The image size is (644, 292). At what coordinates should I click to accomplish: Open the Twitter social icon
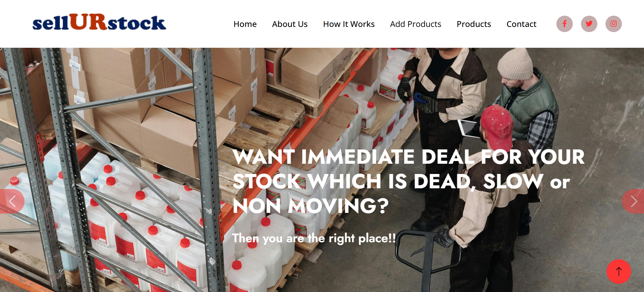pos(589,24)
